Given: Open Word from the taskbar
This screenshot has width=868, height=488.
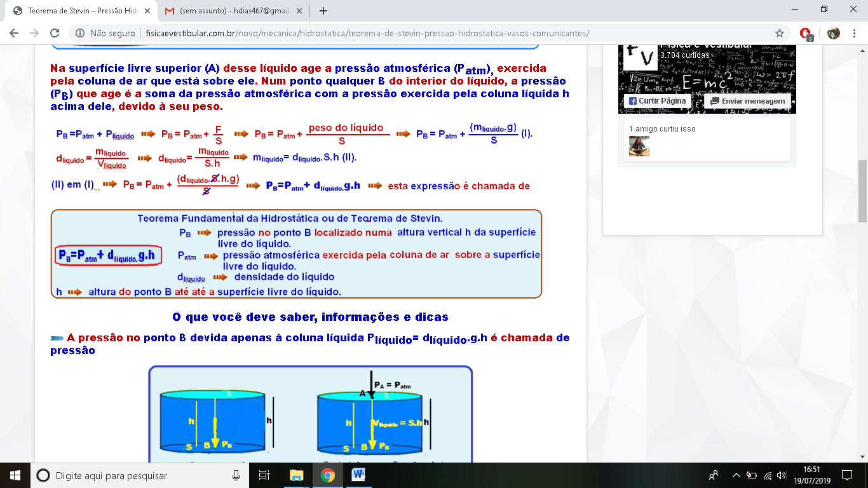Looking at the screenshot, I should [358, 475].
